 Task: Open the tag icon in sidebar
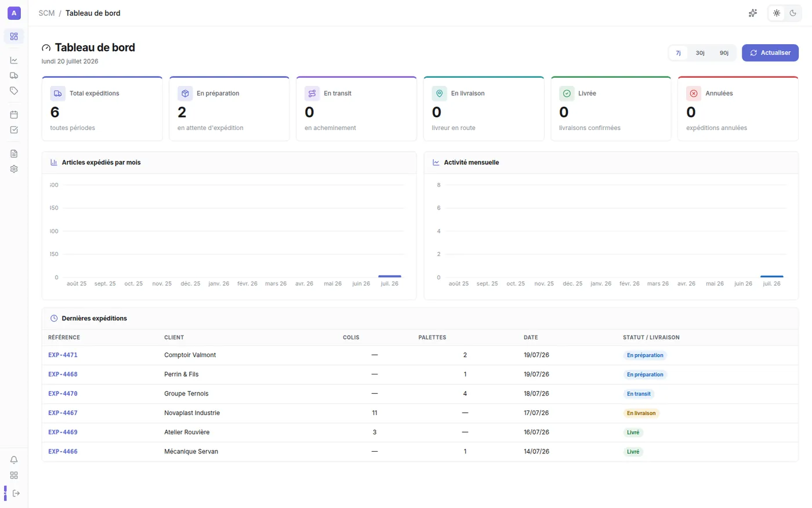[x=14, y=91]
